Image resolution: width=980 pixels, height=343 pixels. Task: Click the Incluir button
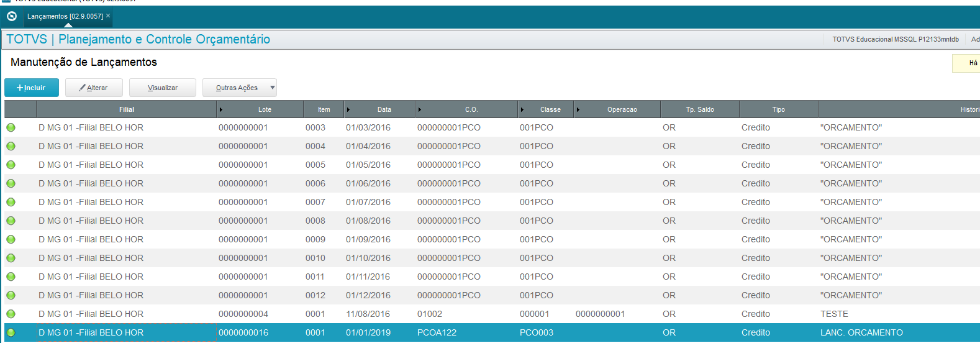click(x=32, y=88)
